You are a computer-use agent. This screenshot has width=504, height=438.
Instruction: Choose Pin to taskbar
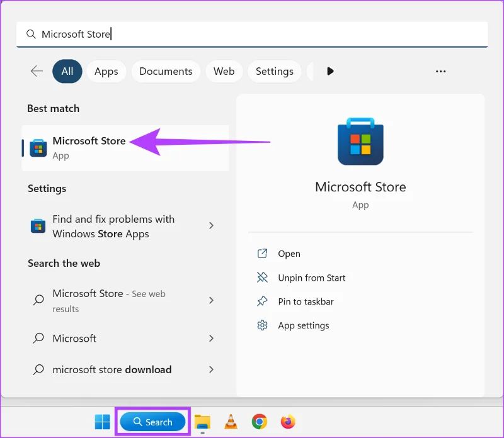[306, 301]
